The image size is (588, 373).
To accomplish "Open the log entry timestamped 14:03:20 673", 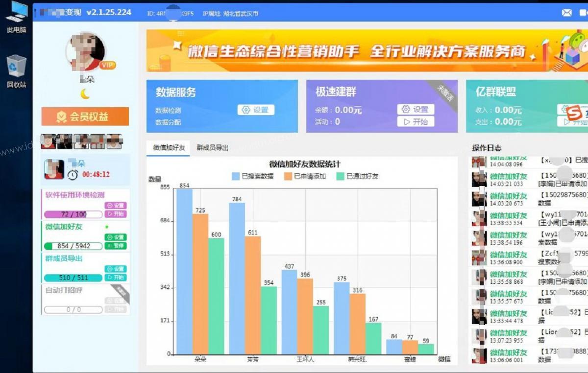I will click(529, 199).
